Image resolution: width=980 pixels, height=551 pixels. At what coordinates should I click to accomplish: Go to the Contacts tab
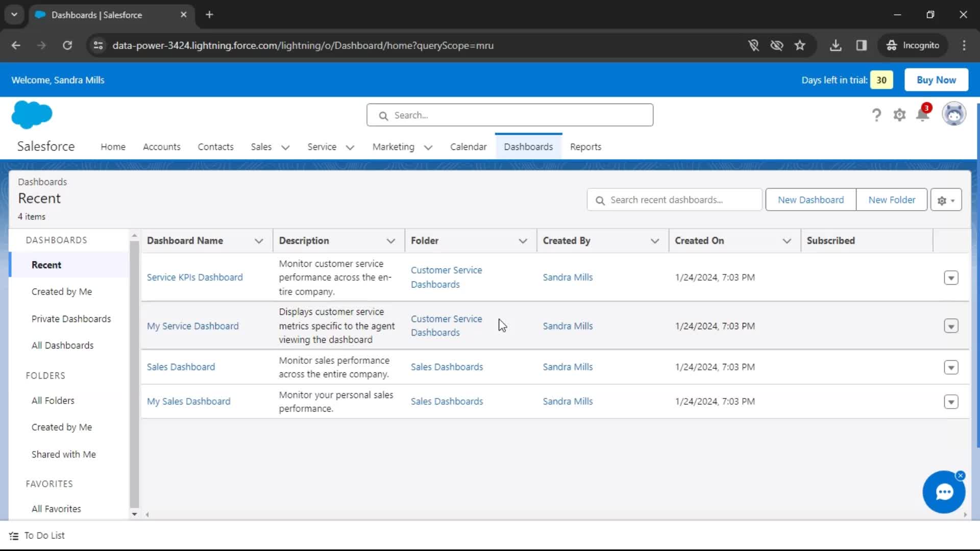pyautogui.click(x=215, y=147)
